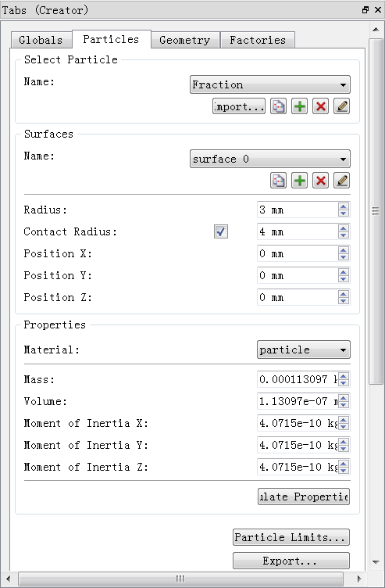Open the Material dropdown showing particle
Viewport: 385px width, 588px height.
coord(304,350)
